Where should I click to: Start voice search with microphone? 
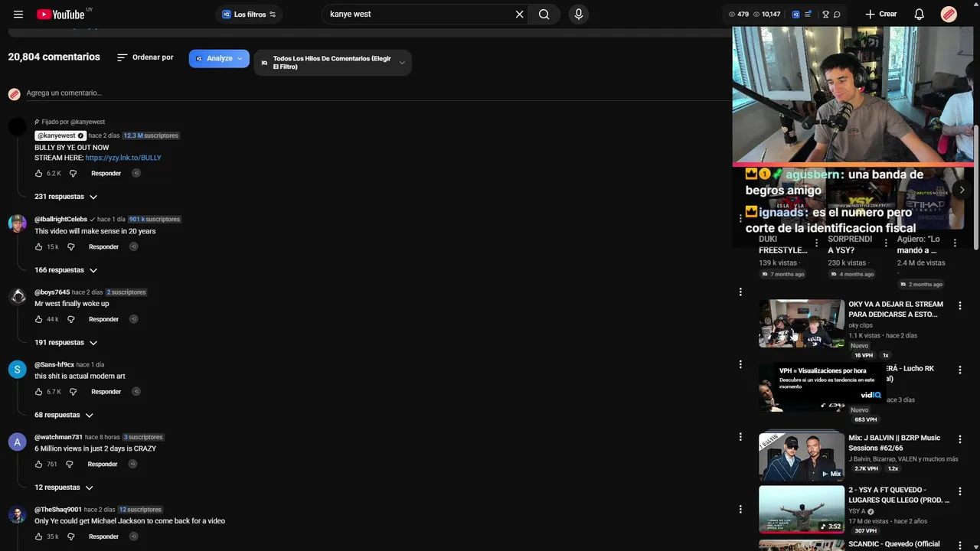579,14
